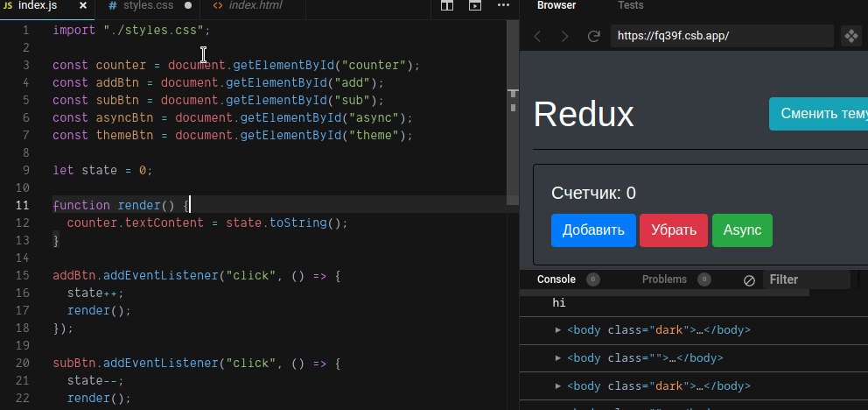Click the const asyncBtn declaration line

coord(233,117)
